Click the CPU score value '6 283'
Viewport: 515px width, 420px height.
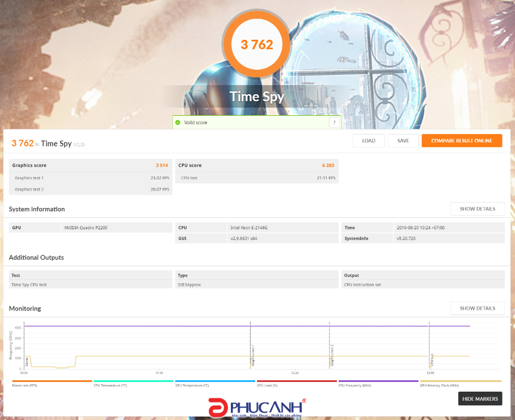pyautogui.click(x=328, y=165)
